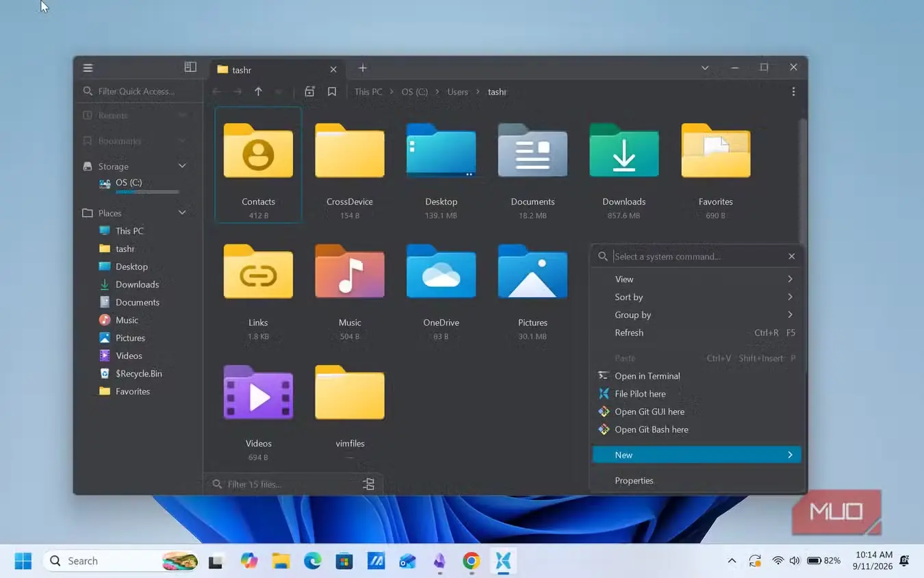This screenshot has width=924, height=578.
Task: Open the CrossDevice folder
Action: 350,151
